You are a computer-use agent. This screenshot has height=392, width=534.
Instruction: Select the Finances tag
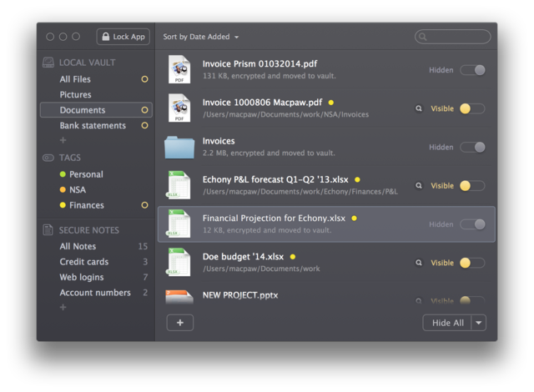(87, 205)
